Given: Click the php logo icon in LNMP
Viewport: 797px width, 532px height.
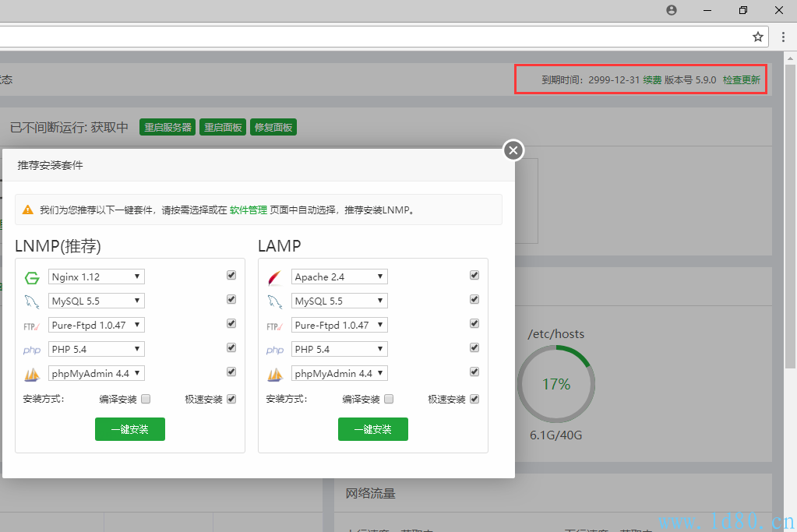Looking at the screenshot, I should pyautogui.click(x=31, y=350).
